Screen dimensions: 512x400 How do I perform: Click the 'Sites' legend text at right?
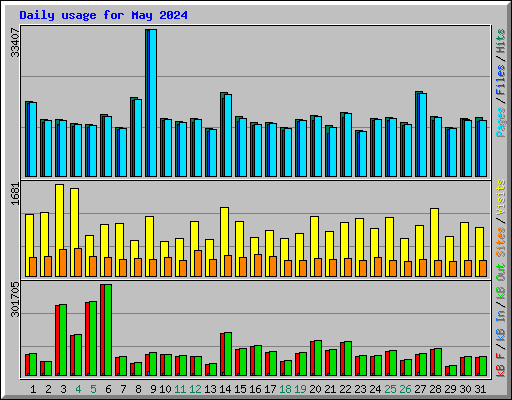point(501,242)
